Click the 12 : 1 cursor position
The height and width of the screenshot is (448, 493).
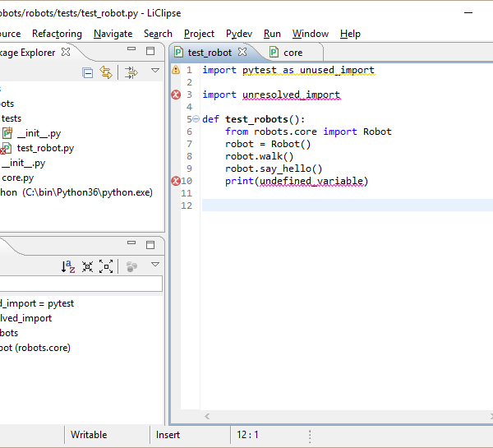pos(247,435)
